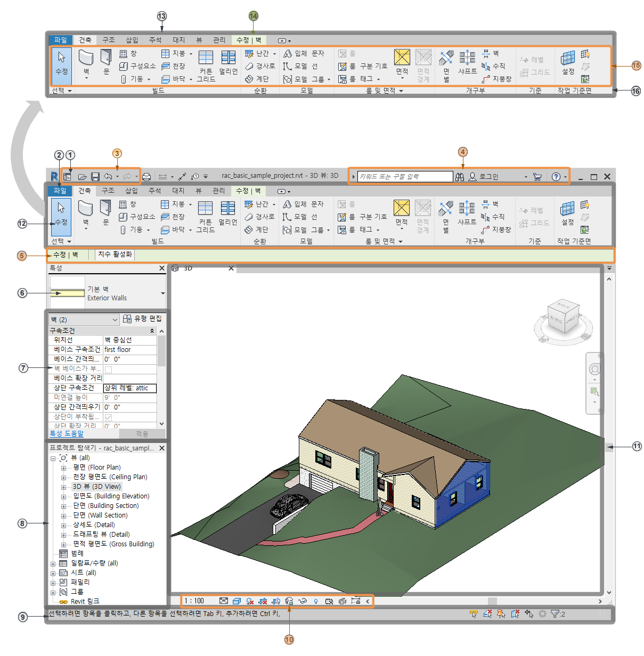The image size is (644, 656).
Task: Select 면적 (Area) tool in main window ribbon
Action: tap(402, 214)
